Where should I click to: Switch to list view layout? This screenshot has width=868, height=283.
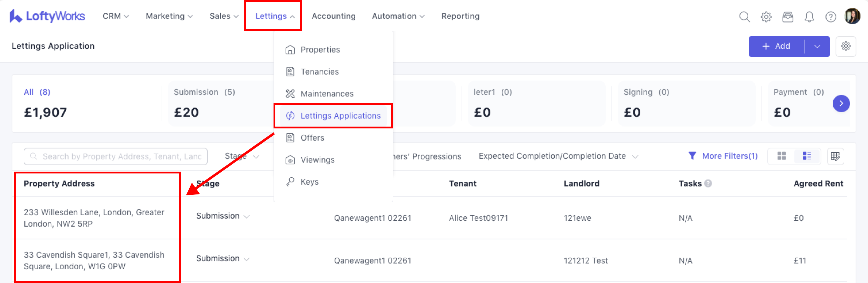(x=807, y=156)
